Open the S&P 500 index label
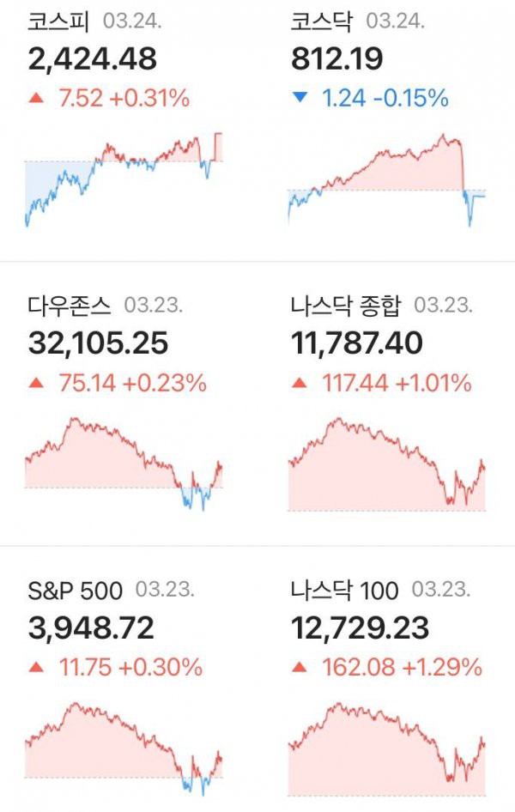The height and width of the screenshot is (812, 515). point(75,591)
